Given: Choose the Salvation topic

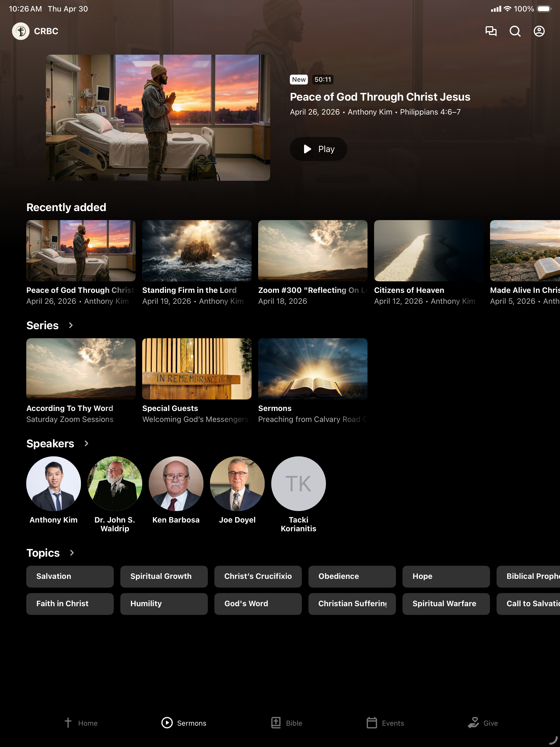Looking at the screenshot, I should click(70, 576).
